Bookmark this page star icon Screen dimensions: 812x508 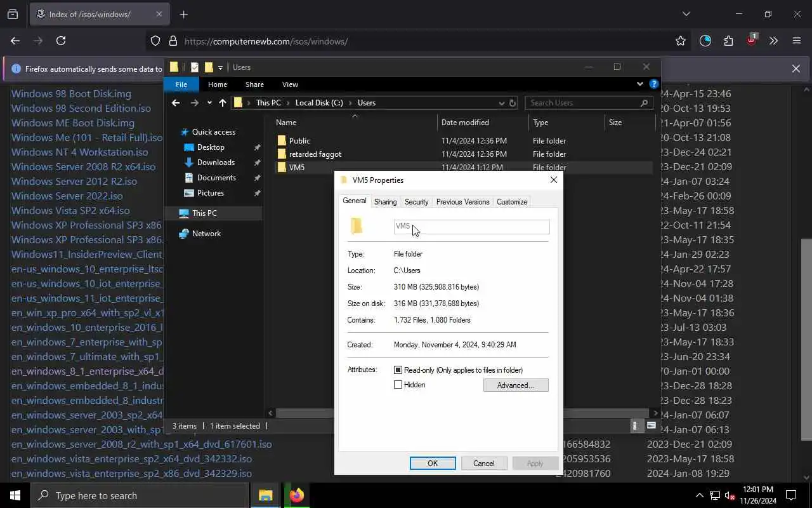point(681,41)
